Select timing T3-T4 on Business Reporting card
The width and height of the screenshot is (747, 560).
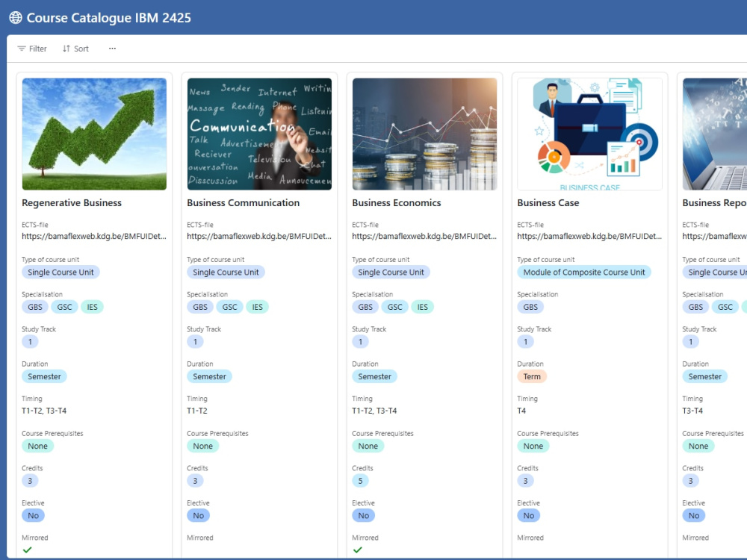[692, 411]
